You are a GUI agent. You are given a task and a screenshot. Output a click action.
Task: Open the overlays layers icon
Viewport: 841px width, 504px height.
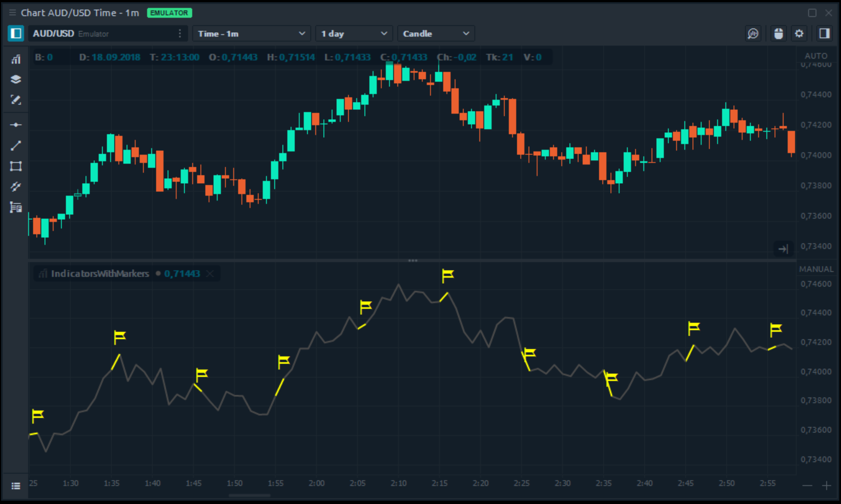(x=16, y=79)
